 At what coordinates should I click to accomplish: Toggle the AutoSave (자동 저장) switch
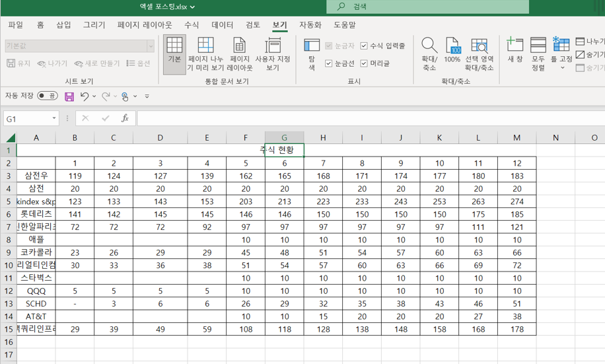coord(48,96)
